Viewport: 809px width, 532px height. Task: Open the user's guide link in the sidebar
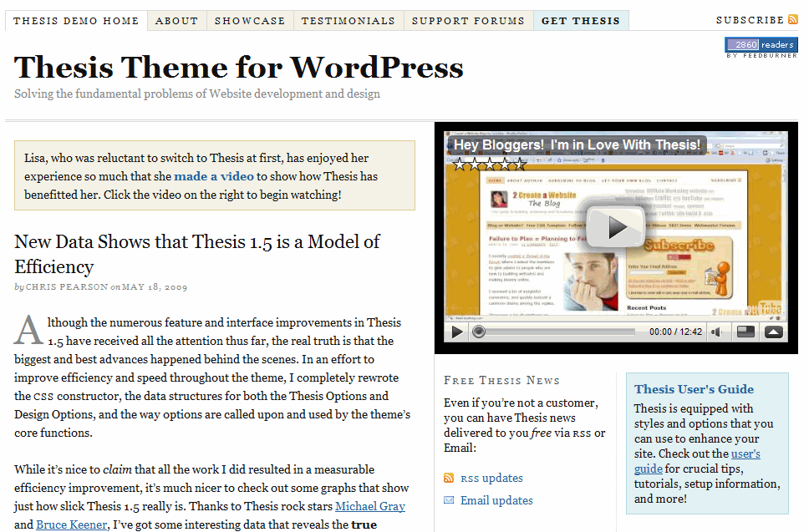[x=697, y=461]
